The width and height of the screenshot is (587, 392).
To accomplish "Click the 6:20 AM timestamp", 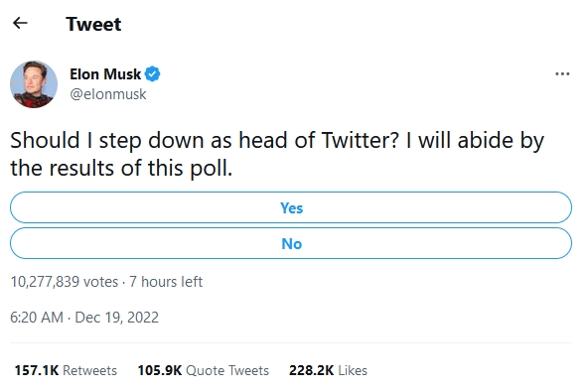I will click(37, 318).
